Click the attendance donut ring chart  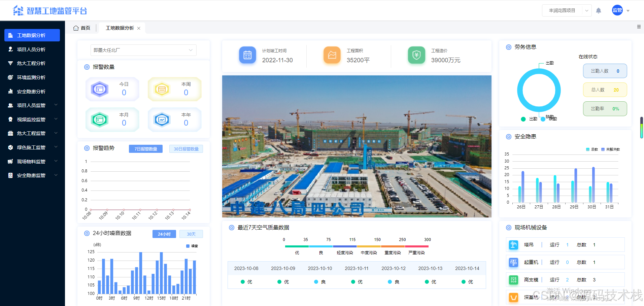pos(539,90)
